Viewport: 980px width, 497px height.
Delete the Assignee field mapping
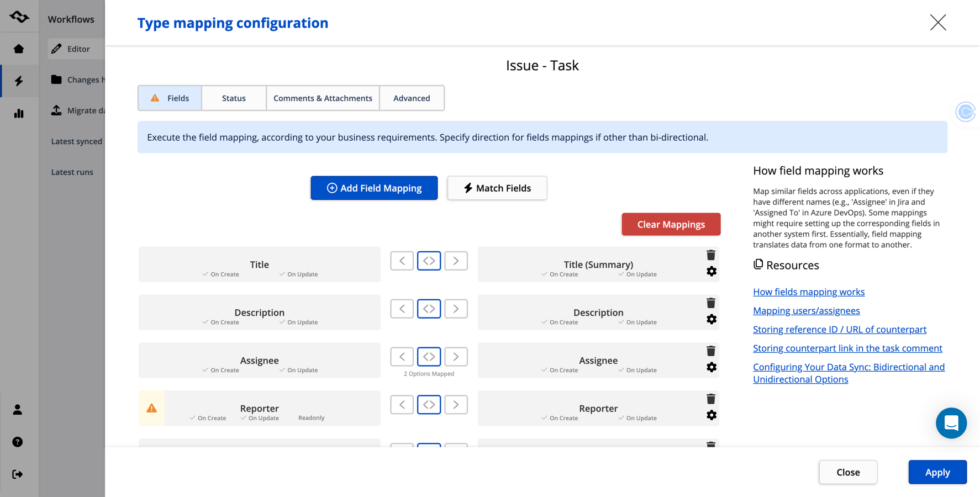[711, 351]
